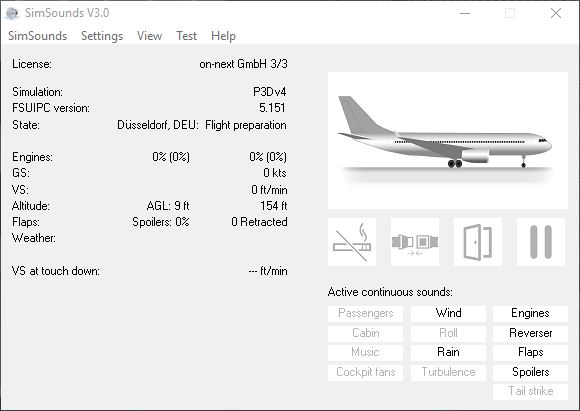
Task: Open the Test menu
Action: click(x=186, y=36)
